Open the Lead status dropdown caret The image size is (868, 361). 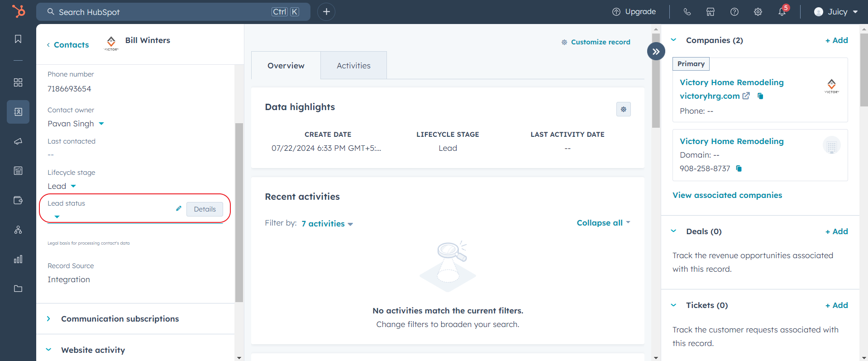57,217
